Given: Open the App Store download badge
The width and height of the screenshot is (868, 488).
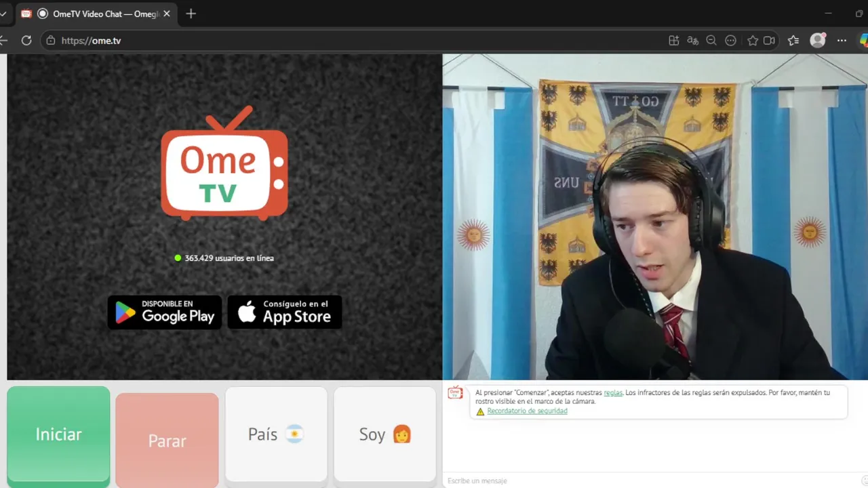Looking at the screenshot, I should [285, 312].
